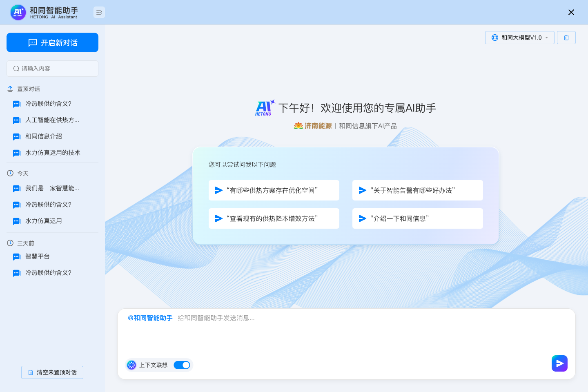
Task: Click the chat icon beside 和同信息介绍
Action: 17,137
